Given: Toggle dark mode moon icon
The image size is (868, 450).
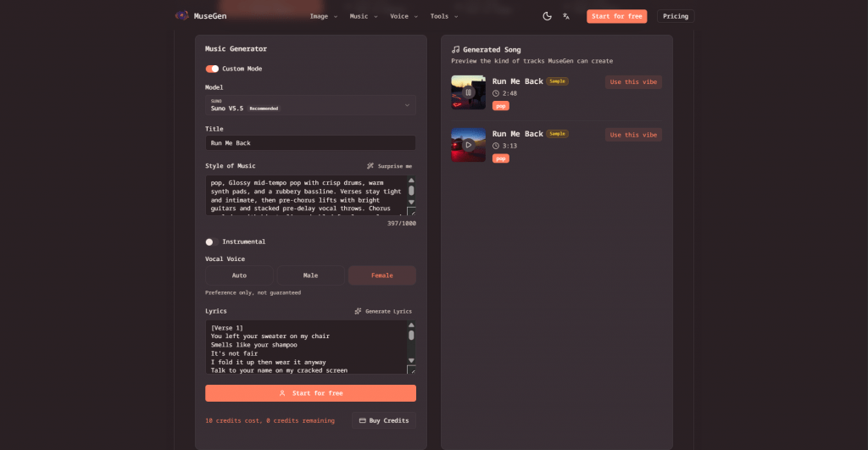Looking at the screenshot, I should click(x=547, y=16).
